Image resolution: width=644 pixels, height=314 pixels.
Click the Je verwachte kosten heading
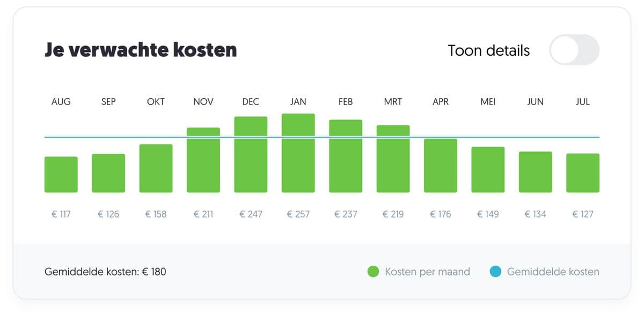pyautogui.click(x=140, y=50)
